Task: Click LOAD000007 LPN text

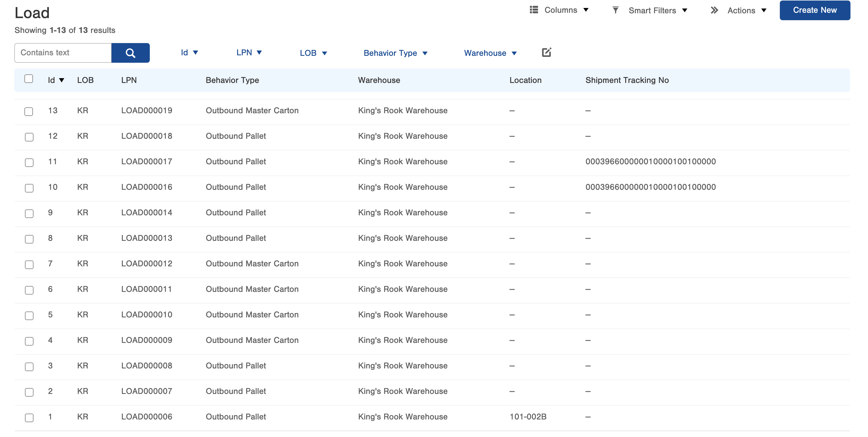Action: click(147, 391)
